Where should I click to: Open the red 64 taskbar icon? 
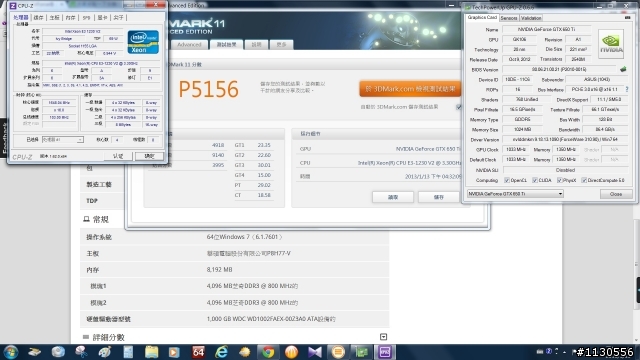tap(198, 352)
